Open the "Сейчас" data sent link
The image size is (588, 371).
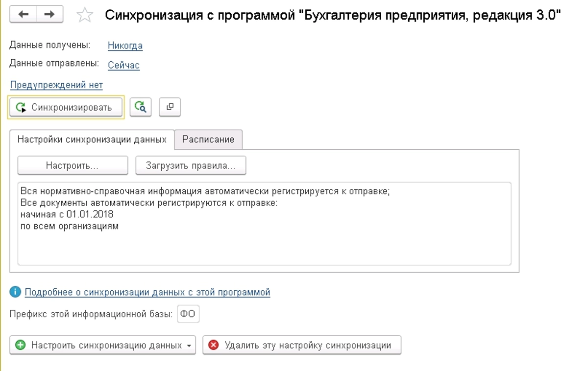point(123,65)
